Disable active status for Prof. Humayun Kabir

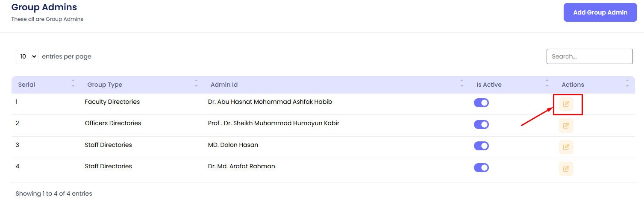pos(481,124)
